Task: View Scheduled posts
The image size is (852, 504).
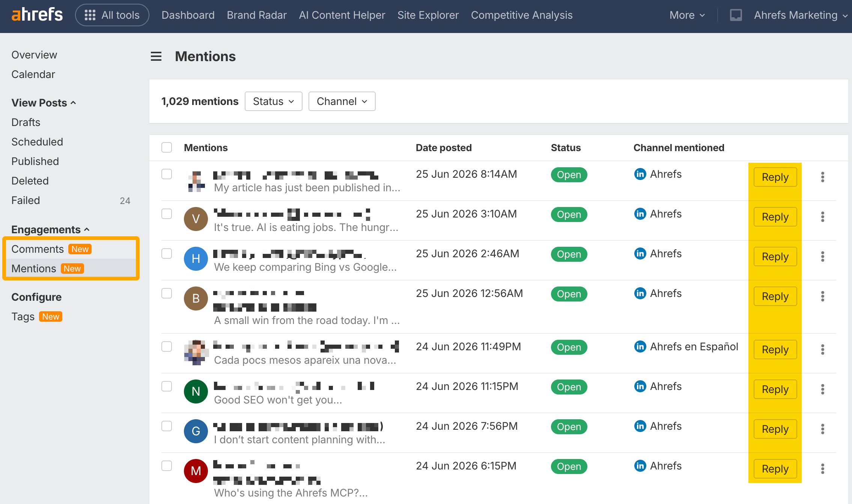Action: point(37,142)
